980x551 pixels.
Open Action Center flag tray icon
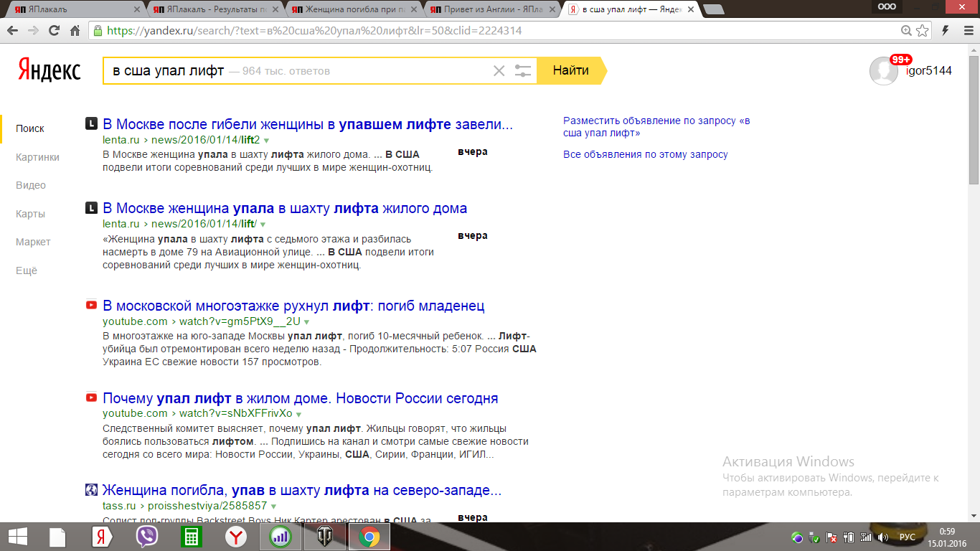[831, 537]
